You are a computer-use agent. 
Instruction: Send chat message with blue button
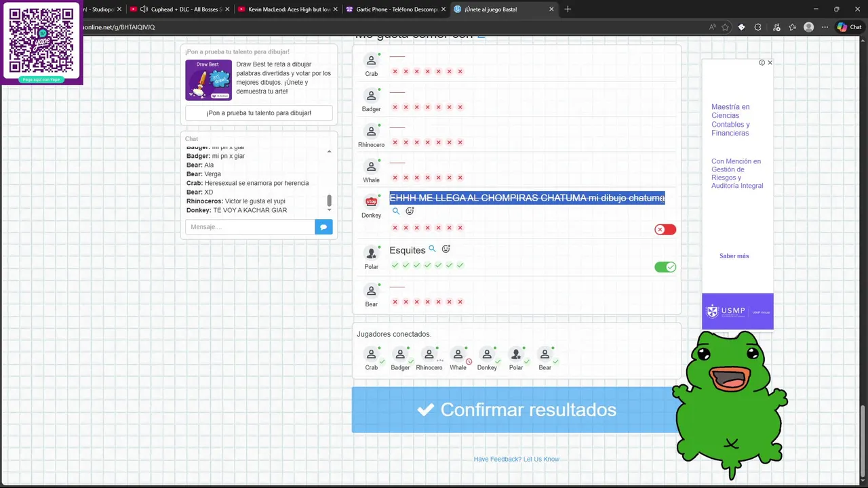coord(324,227)
